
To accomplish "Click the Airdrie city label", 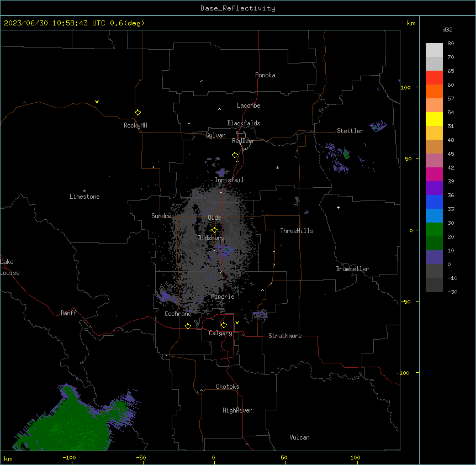I will (x=223, y=297).
